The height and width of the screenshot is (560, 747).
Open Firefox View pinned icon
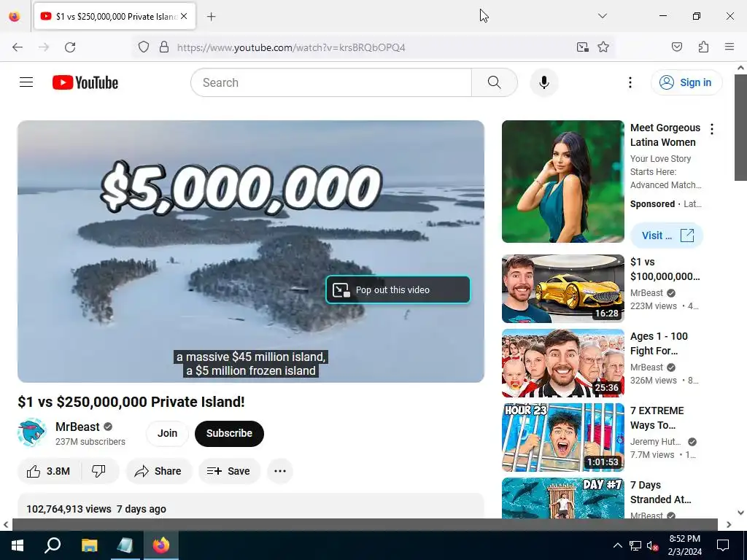click(15, 16)
